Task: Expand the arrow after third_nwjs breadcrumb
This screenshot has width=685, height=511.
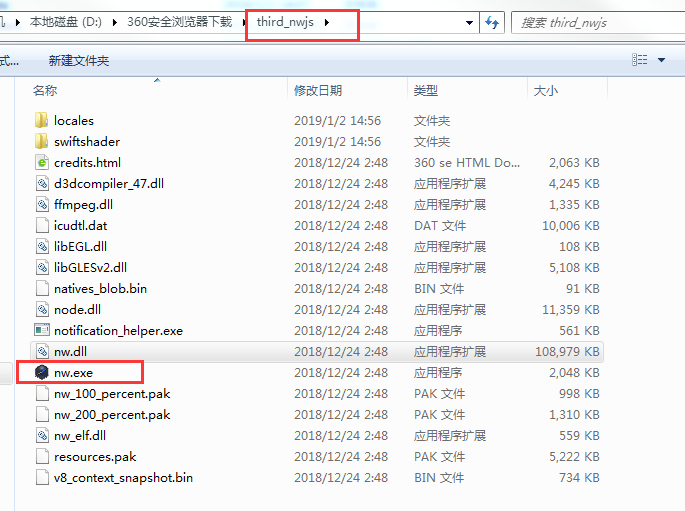Action: coord(327,22)
